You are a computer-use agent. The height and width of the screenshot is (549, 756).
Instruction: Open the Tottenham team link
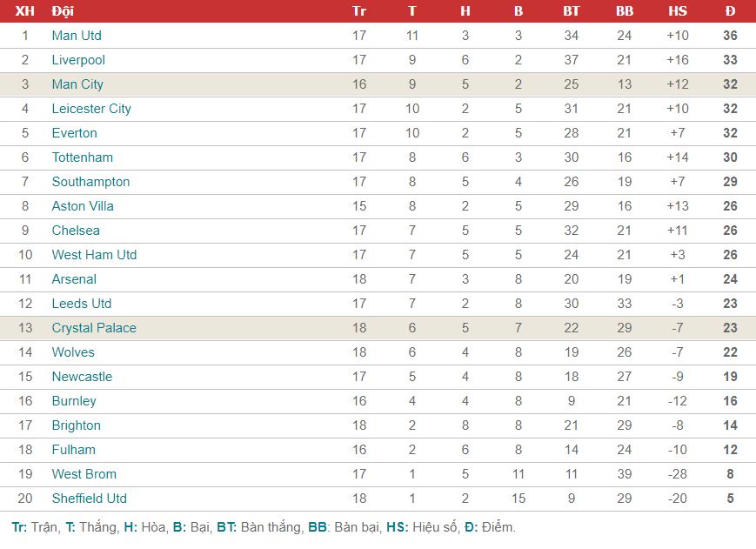click(83, 157)
